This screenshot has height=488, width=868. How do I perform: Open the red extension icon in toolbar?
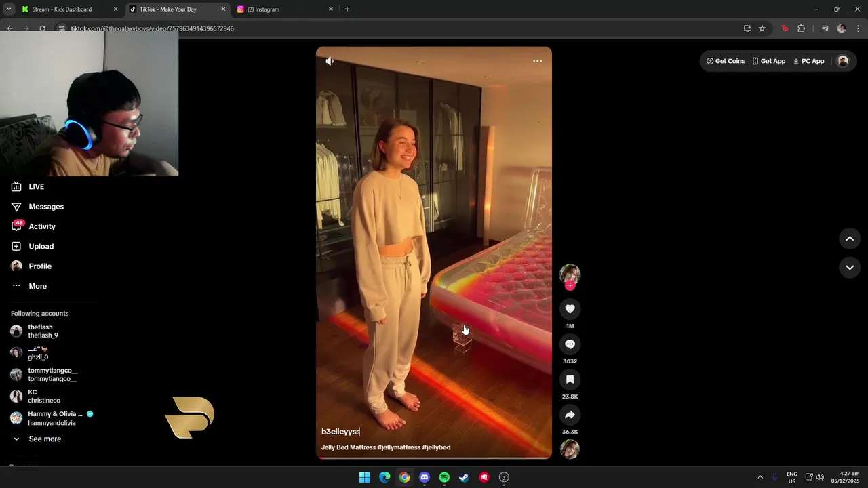(785, 28)
